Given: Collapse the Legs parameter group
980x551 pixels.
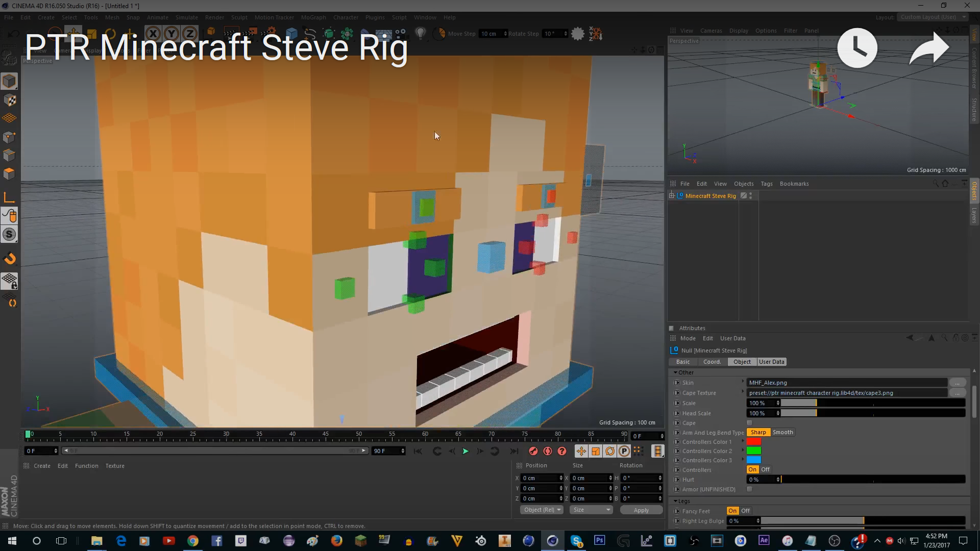Looking at the screenshot, I should (675, 501).
